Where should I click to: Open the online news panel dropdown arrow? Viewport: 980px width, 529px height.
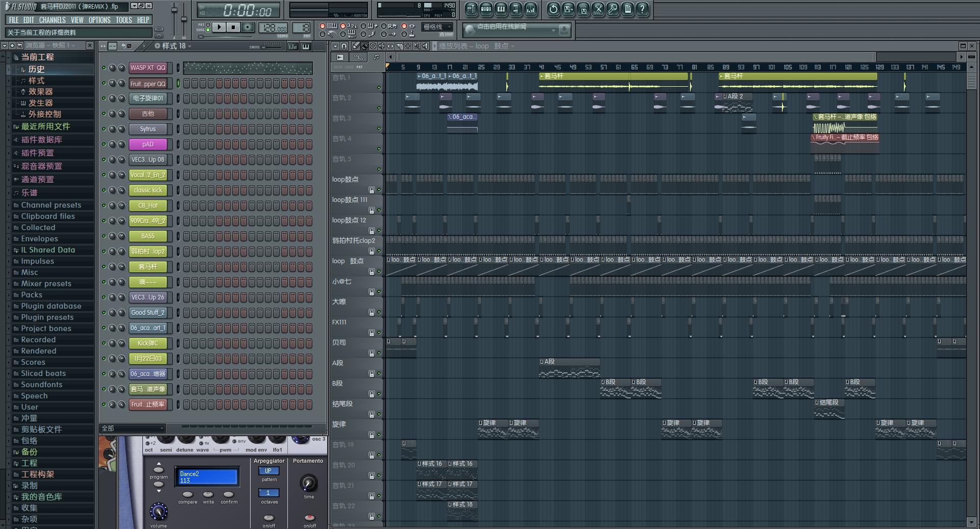(x=553, y=31)
